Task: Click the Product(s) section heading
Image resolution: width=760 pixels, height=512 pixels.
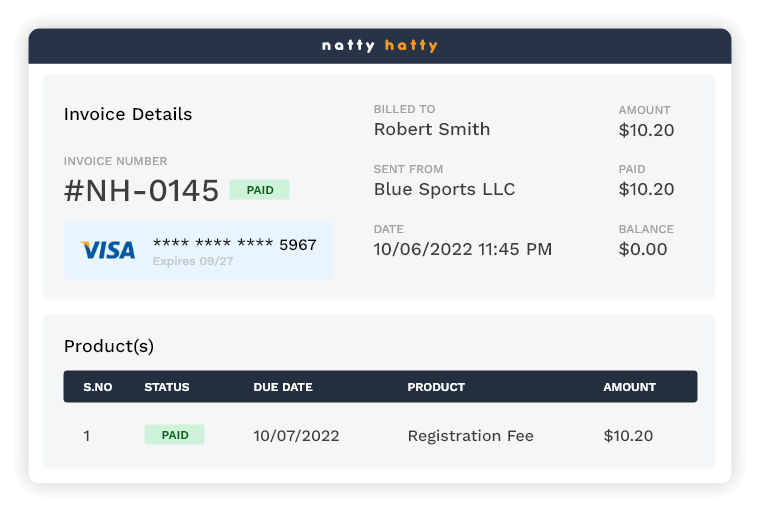Action: pos(109,346)
